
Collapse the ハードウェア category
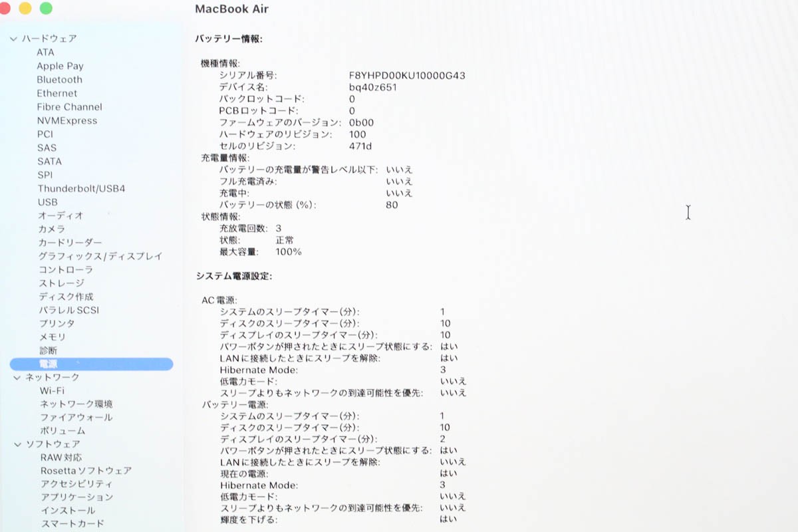tap(13, 38)
